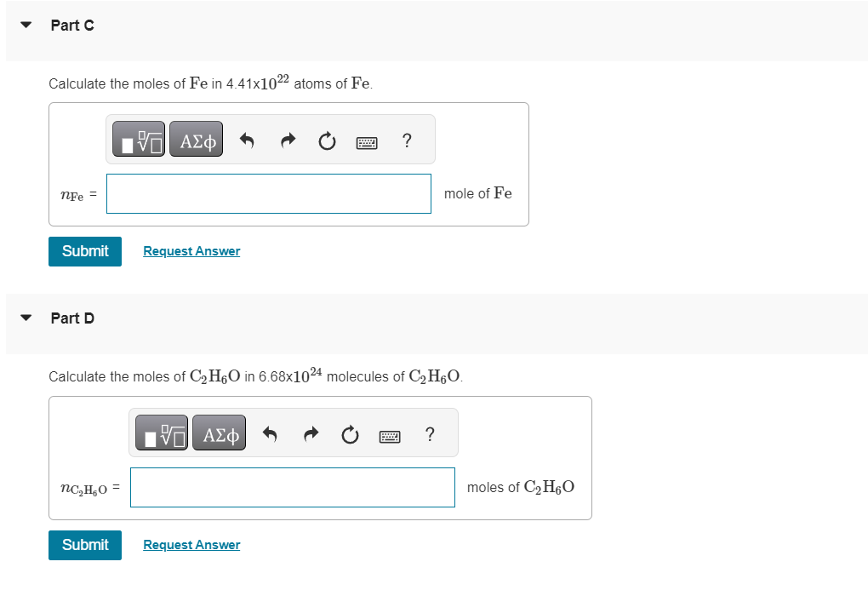
Task: Undo the last entry in Part C
Action: coord(248,140)
